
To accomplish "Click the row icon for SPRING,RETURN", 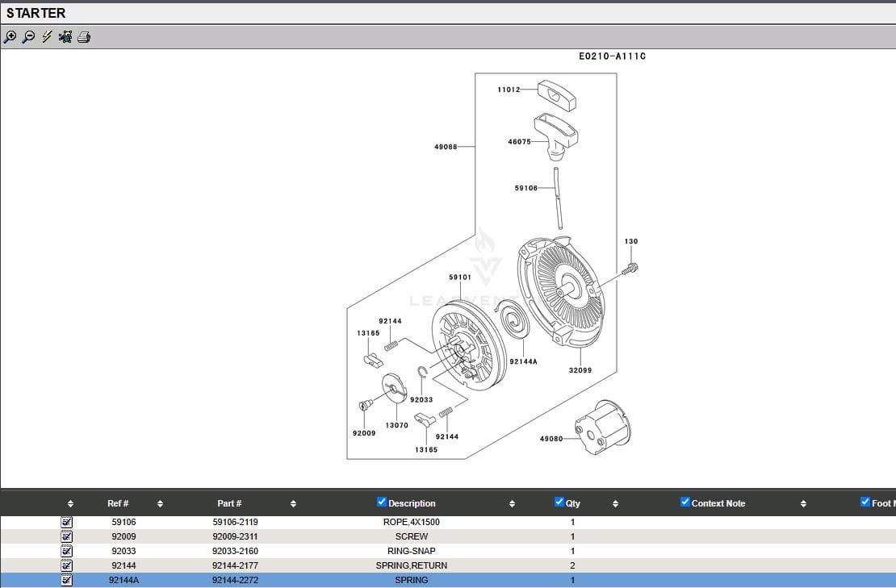I will point(67,565).
